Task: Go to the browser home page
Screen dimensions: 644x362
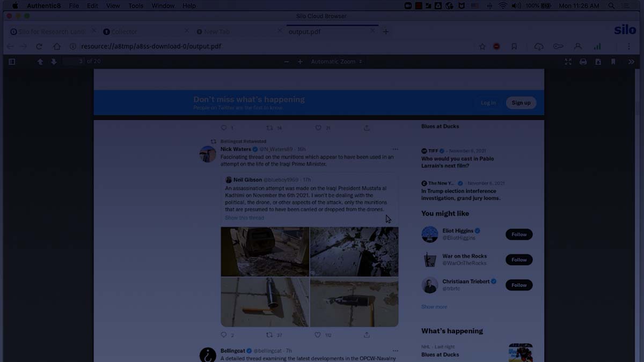Action: point(56,47)
